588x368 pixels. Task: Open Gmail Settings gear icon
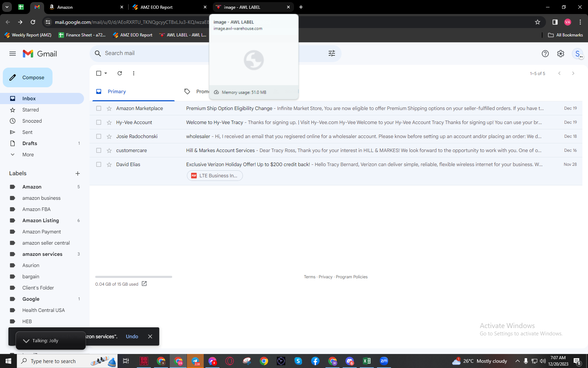click(x=561, y=54)
